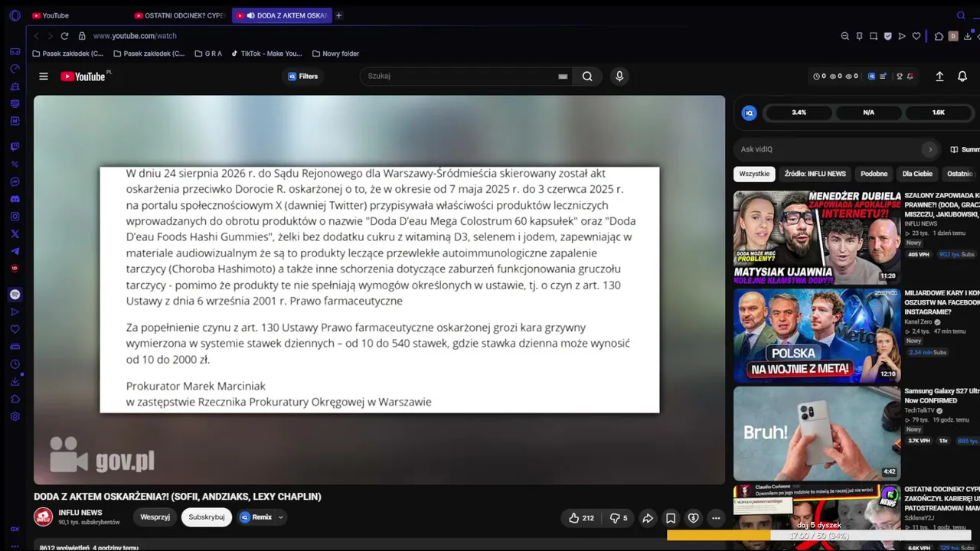
Task: Click the search magnifier button
Action: coord(587,76)
